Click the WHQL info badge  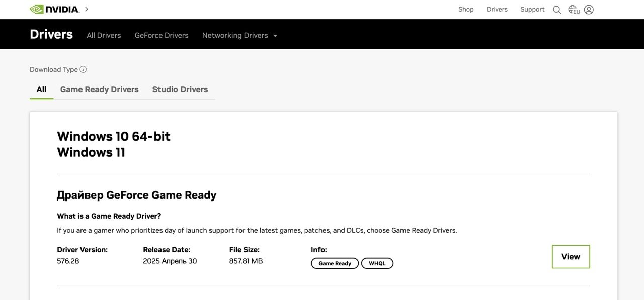[377, 263]
